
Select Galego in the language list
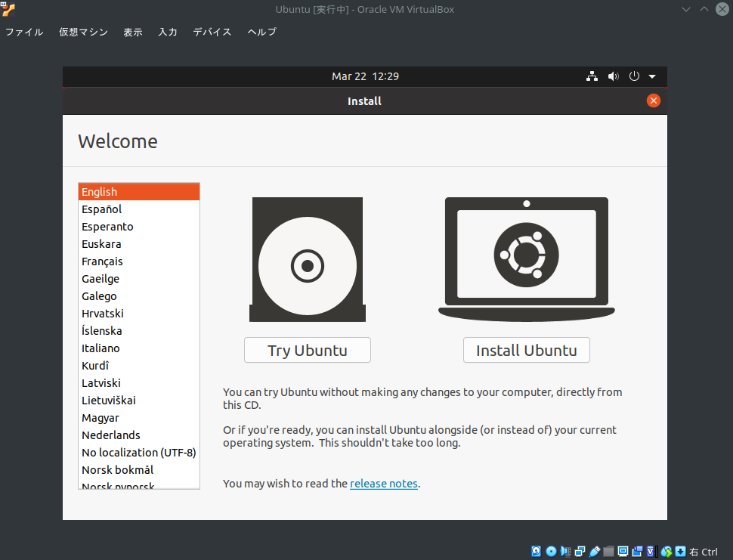tap(139, 296)
